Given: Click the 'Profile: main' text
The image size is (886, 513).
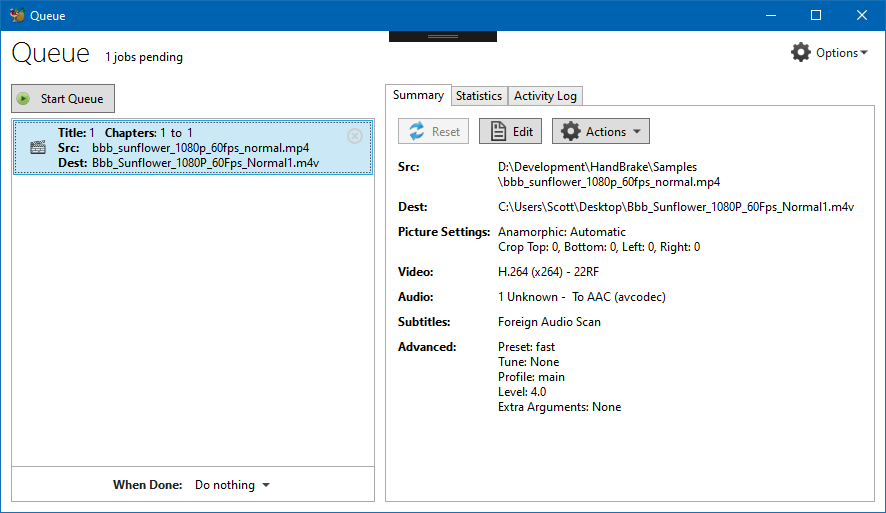Looking at the screenshot, I should [531, 377].
